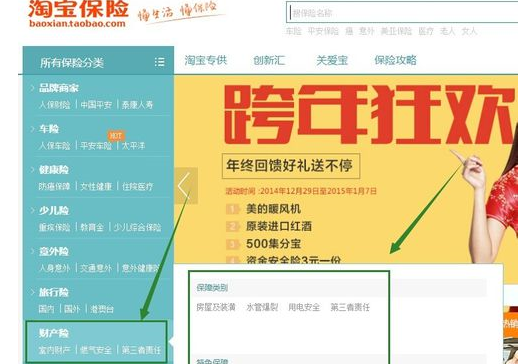Screen dimensions: 523x364
Task: Open the 旅行险 category heading
Action: coord(54,292)
